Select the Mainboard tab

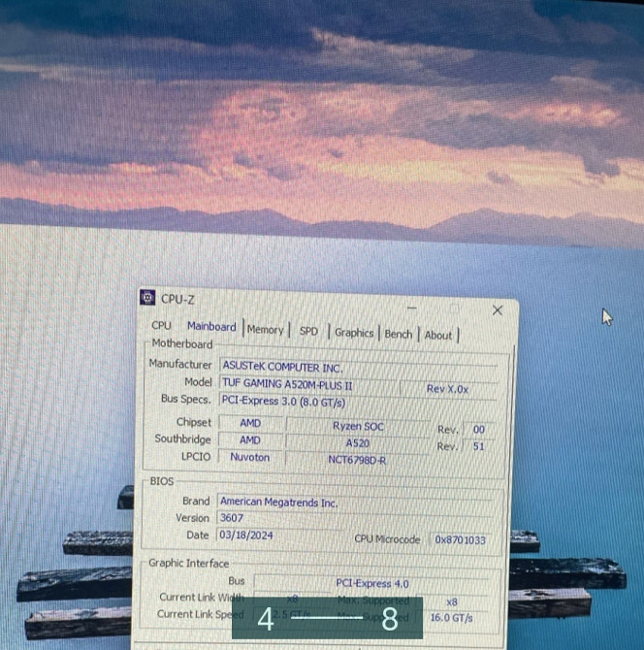210,327
